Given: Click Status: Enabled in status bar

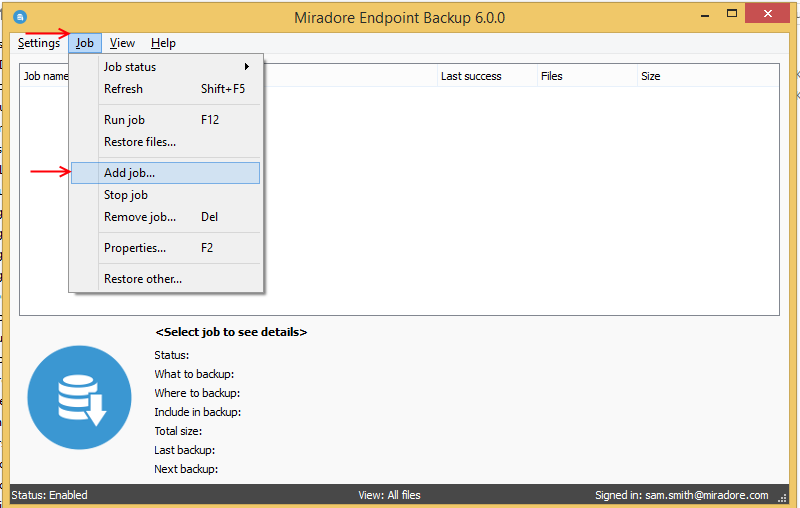Looking at the screenshot, I should click(49, 495).
